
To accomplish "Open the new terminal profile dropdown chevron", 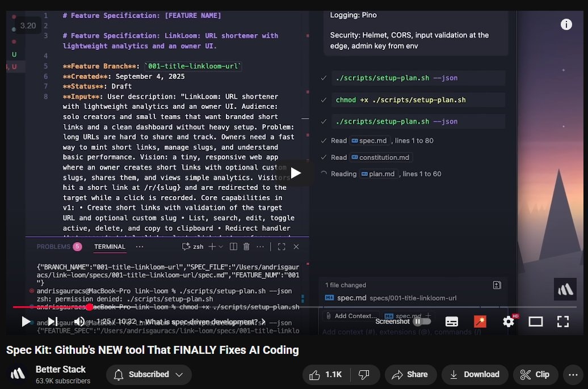I will tap(221, 247).
